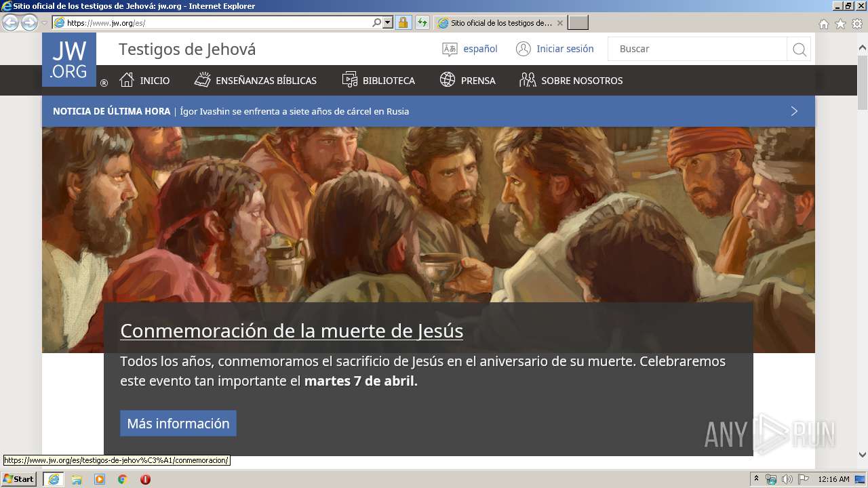This screenshot has height=488, width=868.
Task: Click the library video icon
Action: coord(349,80)
